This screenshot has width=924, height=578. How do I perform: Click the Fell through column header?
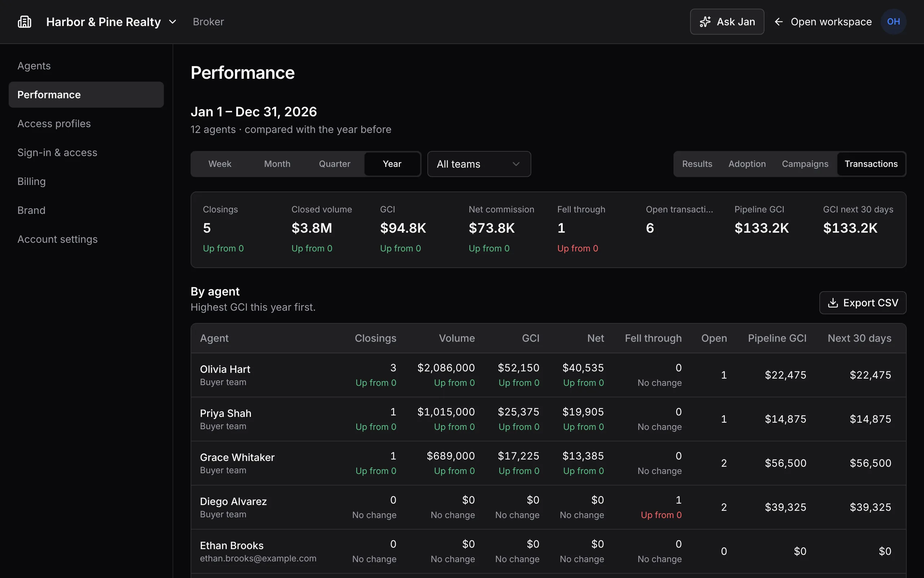pos(653,338)
